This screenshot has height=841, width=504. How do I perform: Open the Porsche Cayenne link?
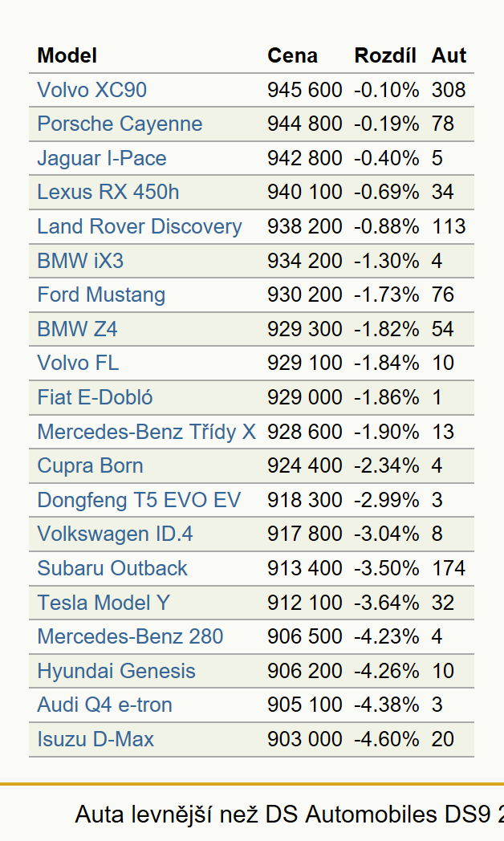[120, 124]
